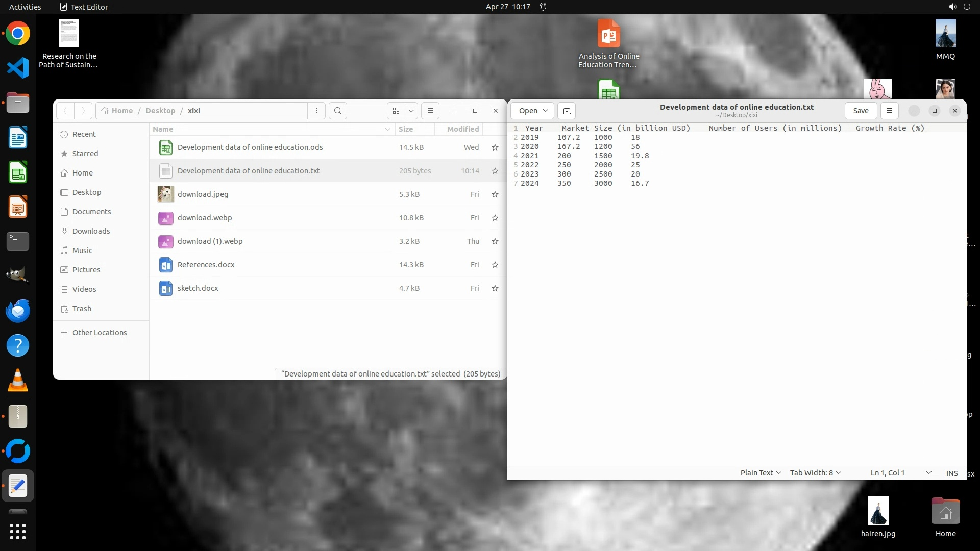Viewport: 980px width, 551px height.
Task: Open the Plain Text language dropdown
Action: [x=761, y=473]
